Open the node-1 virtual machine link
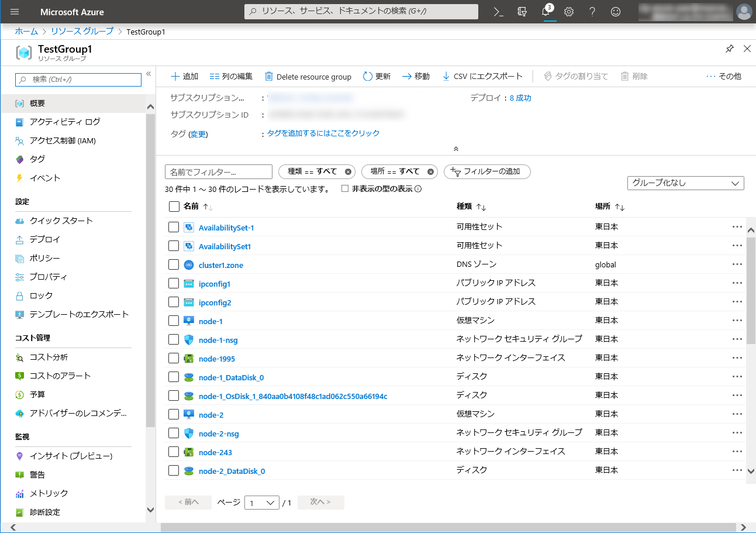The height and width of the screenshot is (533, 756). coord(210,321)
